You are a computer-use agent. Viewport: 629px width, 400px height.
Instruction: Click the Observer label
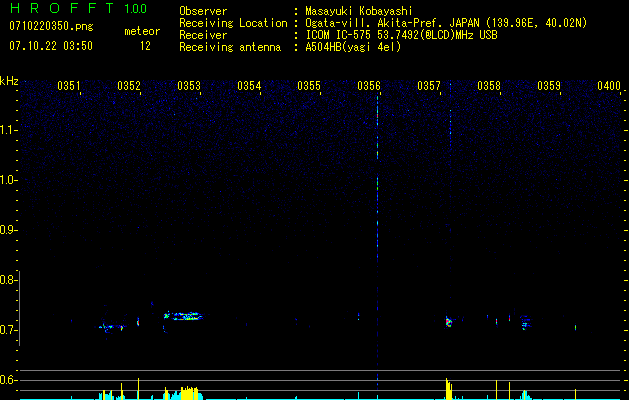pyautogui.click(x=203, y=11)
